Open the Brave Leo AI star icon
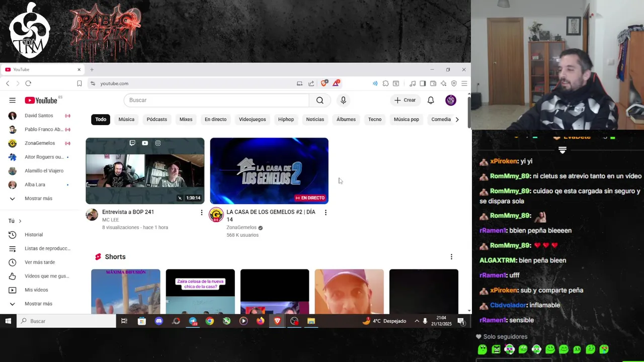The width and height of the screenshot is (644, 362). [x=443, y=83]
